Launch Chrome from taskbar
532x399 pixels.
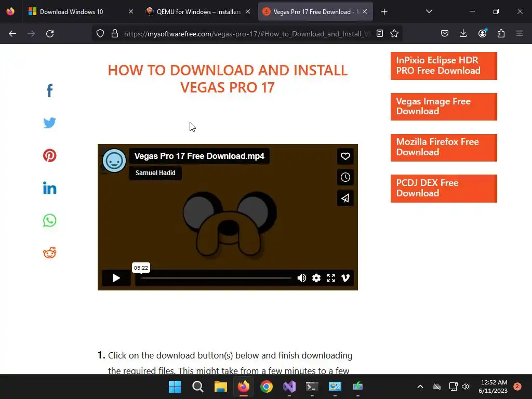point(267,387)
